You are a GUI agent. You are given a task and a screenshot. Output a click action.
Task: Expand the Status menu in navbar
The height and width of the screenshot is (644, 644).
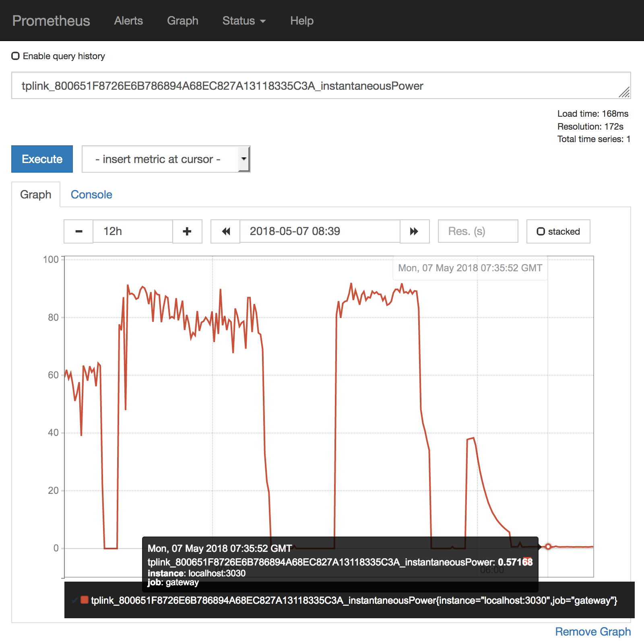[x=244, y=21]
